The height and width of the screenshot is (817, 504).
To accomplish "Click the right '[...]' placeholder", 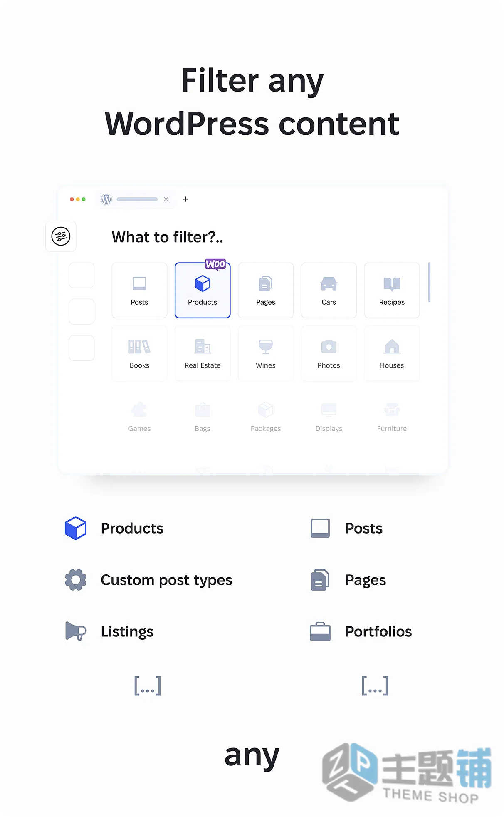I will (375, 685).
